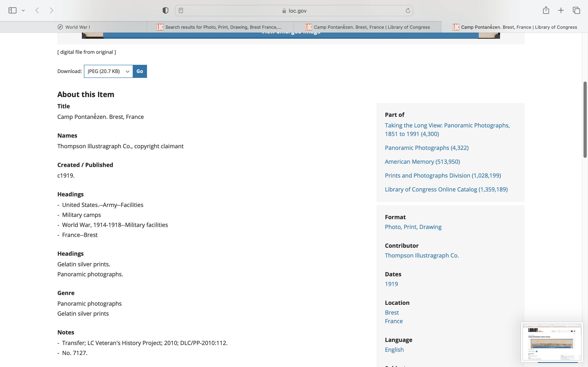Open a new tab with plus icon
This screenshot has width=588, height=367.
(561, 10)
